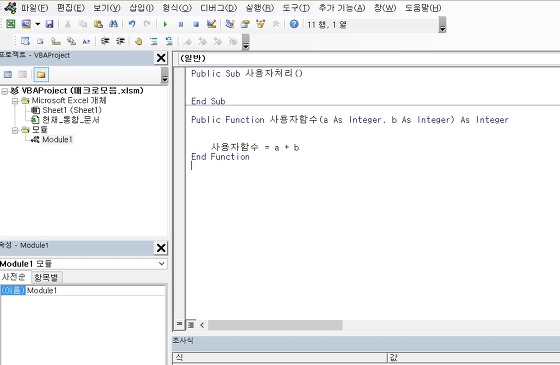Viewport: 560px width, 365px height.
Task: Click the Paste clipboard icon
Action: click(x=98, y=24)
